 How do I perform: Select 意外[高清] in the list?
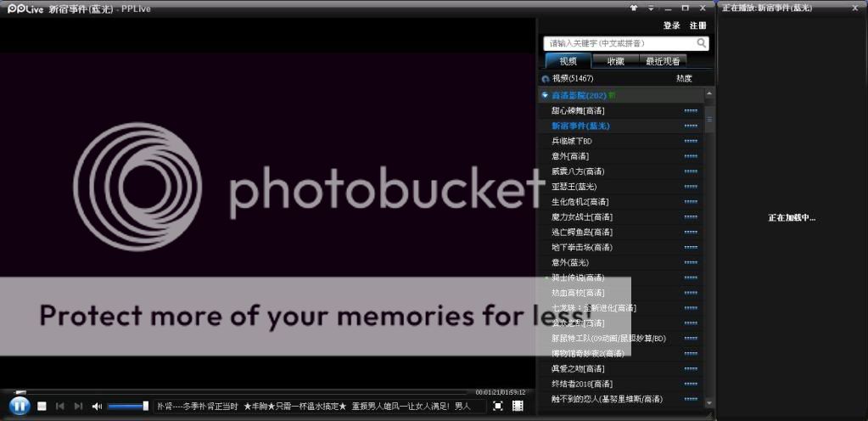click(x=569, y=156)
